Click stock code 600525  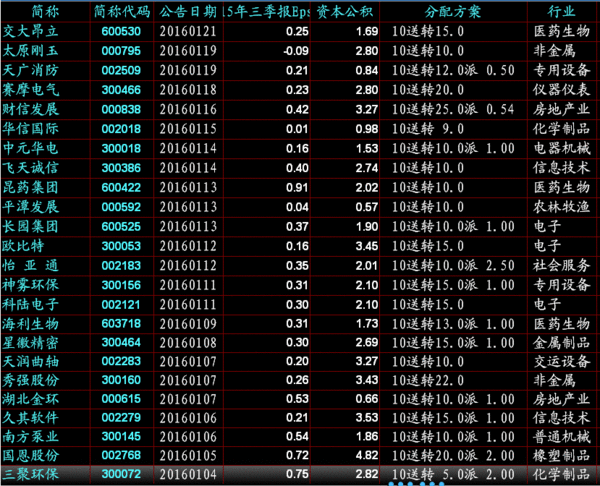click(121, 227)
